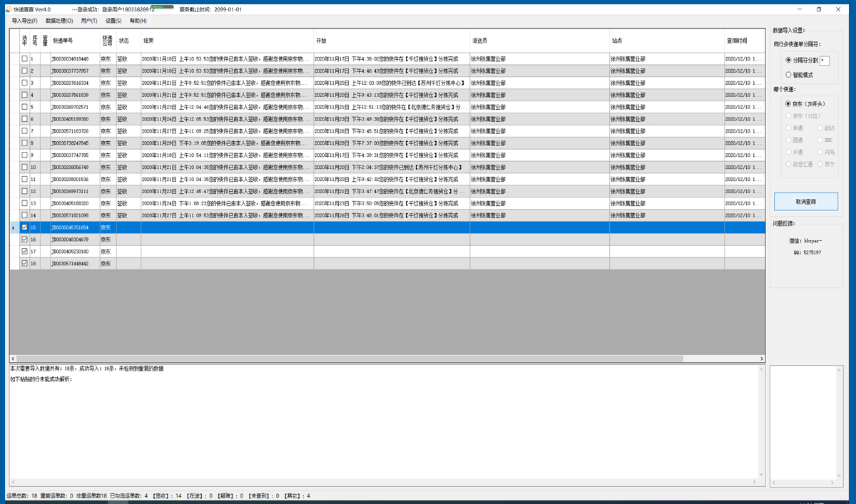The image size is (856, 504).
Task: Sort by the 快递单号 column header
Action: pyautogui.click(x=75, y=41)
